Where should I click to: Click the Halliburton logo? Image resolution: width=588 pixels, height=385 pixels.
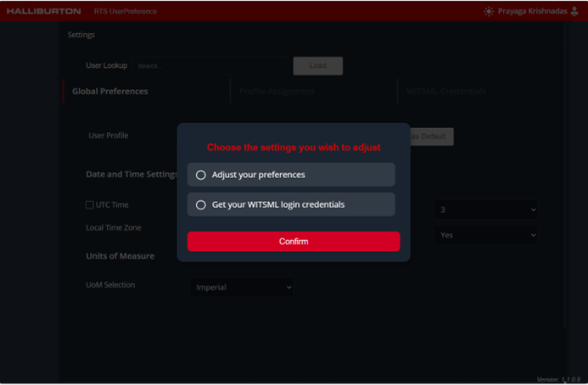coord(44,11)
